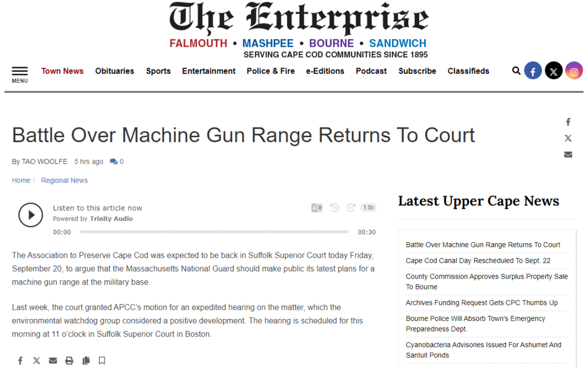The height and width of the screenshot is (368, 588).
Task: Read Cape Cod Canal Day Rescheduled story
Action: [478, 261]
